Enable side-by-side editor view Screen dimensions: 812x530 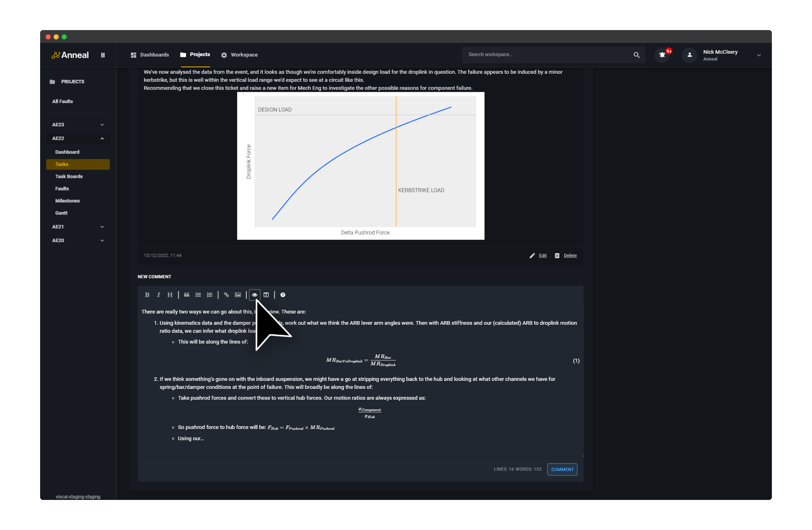[x=267, y=295]
